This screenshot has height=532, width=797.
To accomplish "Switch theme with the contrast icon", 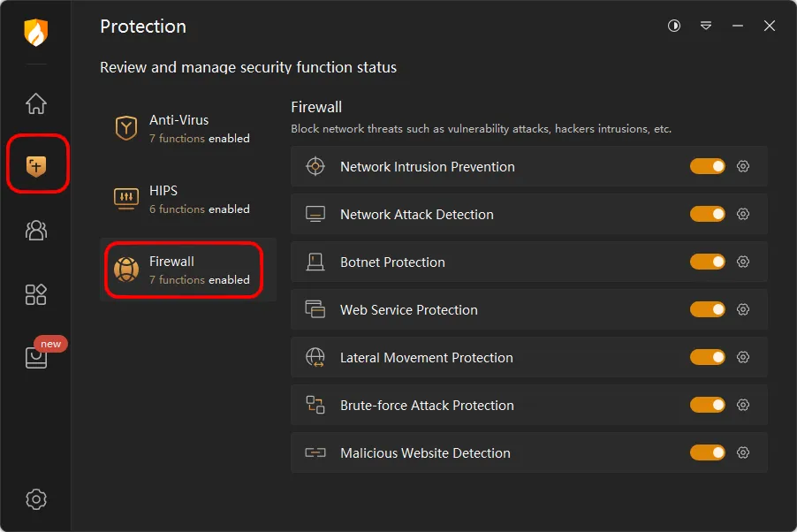I will point(674,27).
